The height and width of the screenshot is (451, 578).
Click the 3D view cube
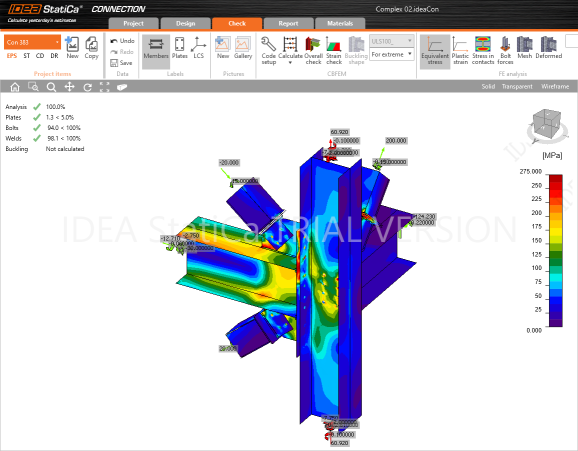click(x=547, y=124)
